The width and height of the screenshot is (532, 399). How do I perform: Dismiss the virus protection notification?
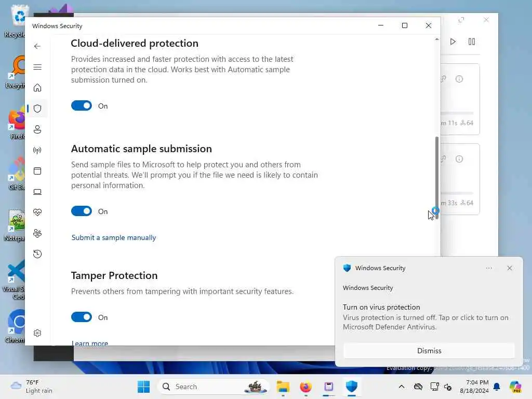429,351
